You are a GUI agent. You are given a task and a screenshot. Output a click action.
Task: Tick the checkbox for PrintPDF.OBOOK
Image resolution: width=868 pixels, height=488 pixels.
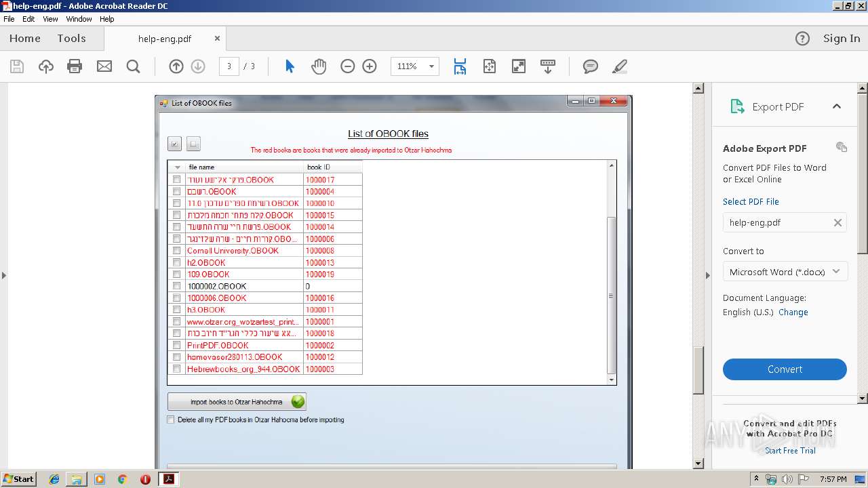point(177,345)
